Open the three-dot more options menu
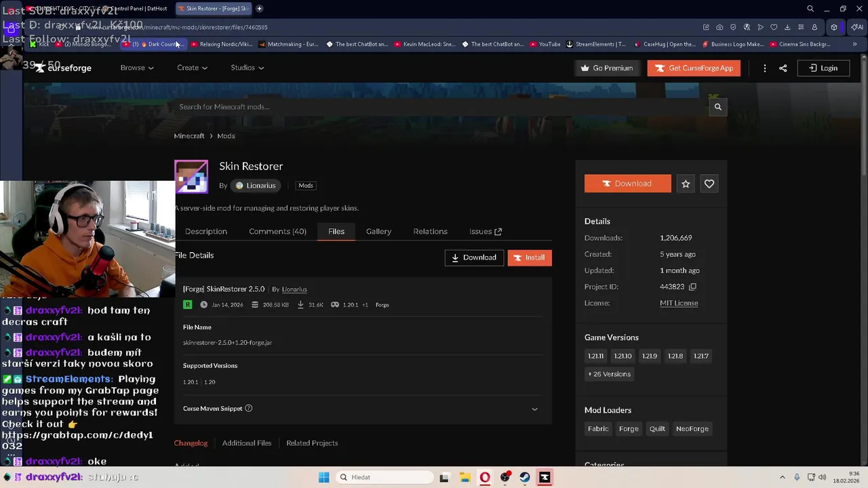Screen dimensions: 868x488 click(764, 68)
